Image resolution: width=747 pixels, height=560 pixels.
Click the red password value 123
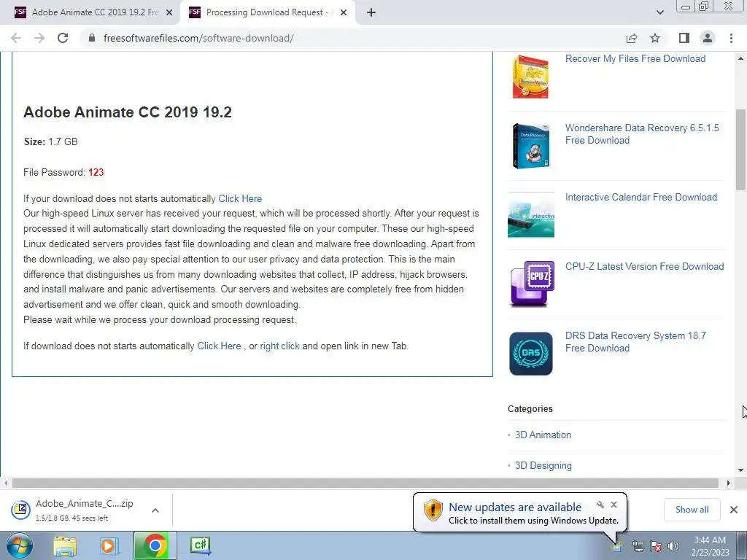click(96, 172)
